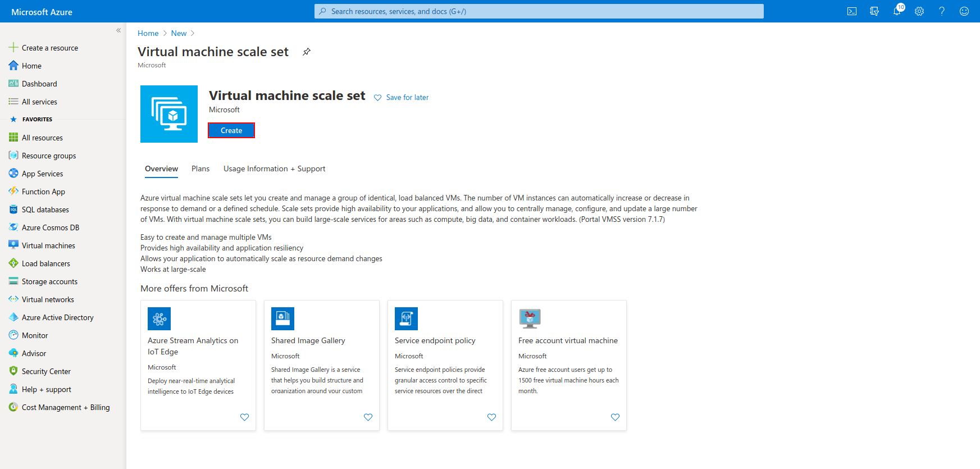Screen dimensions: 980x469
Task: Open the directory and subscription filter icon
Action: (x=874, y=11)
